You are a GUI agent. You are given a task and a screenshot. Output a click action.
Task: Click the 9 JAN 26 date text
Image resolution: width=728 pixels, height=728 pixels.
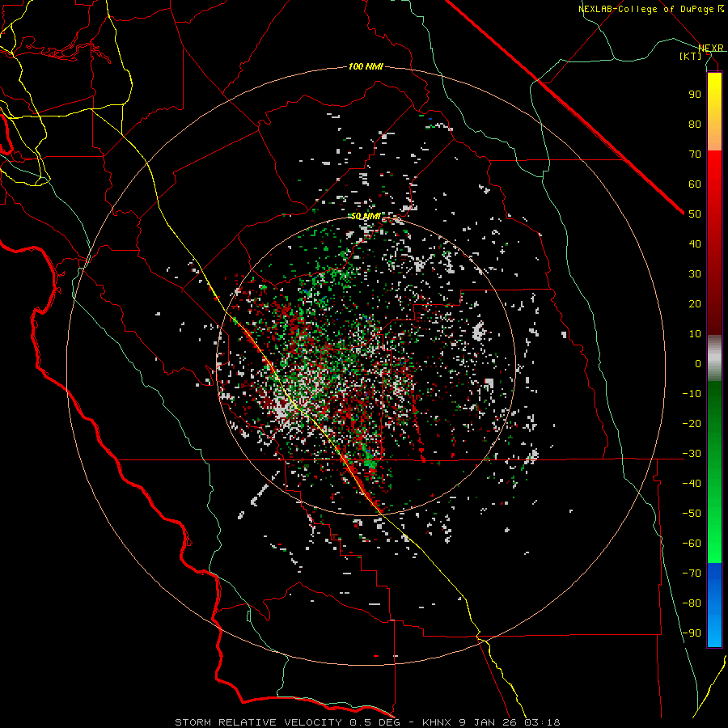(488, 722)
